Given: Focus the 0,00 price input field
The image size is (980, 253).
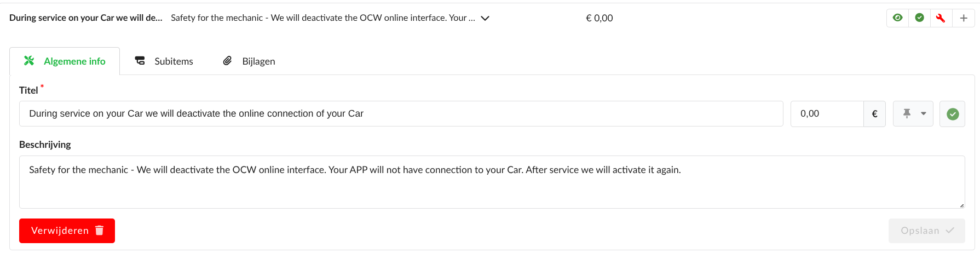Looking at the screenshot, I should [x=827, y=114].
